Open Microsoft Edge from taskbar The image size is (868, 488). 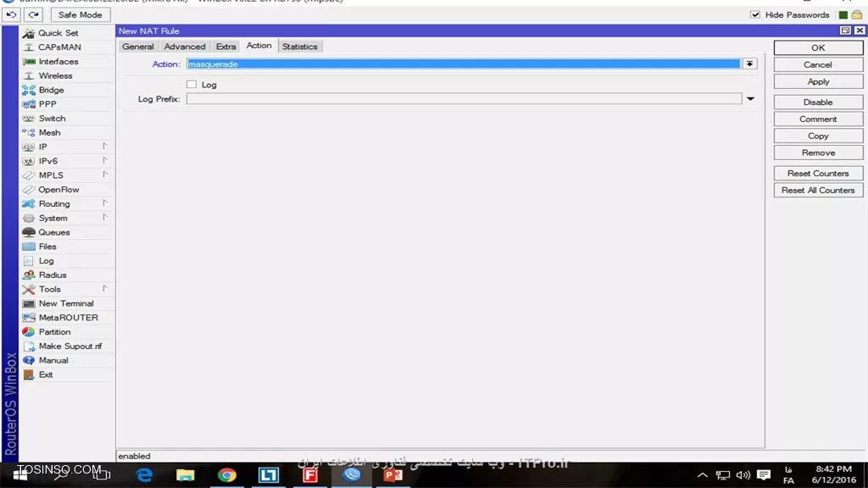pos(144,475)
